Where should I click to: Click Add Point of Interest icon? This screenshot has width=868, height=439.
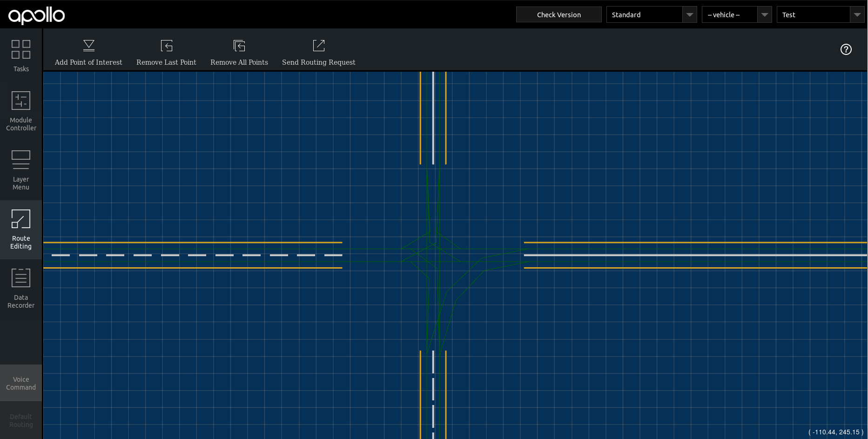(x=89, y=46)
